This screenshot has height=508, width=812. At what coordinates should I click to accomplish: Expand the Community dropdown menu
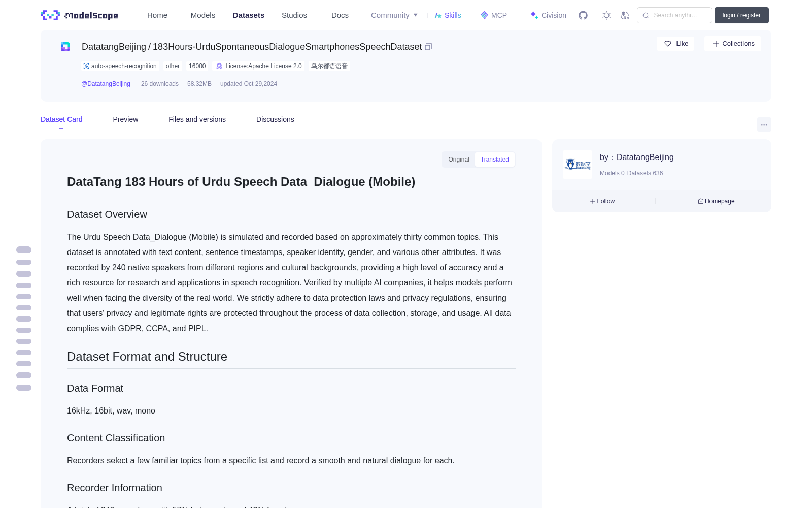point(394,15)
